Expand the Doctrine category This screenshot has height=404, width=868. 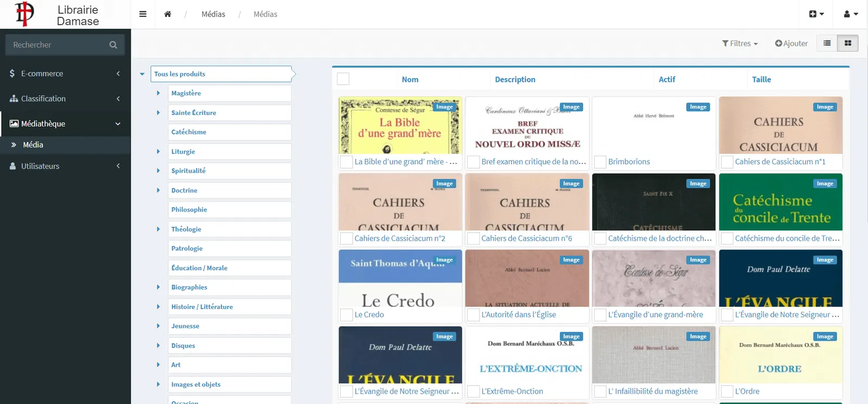(x=158, y=190)
